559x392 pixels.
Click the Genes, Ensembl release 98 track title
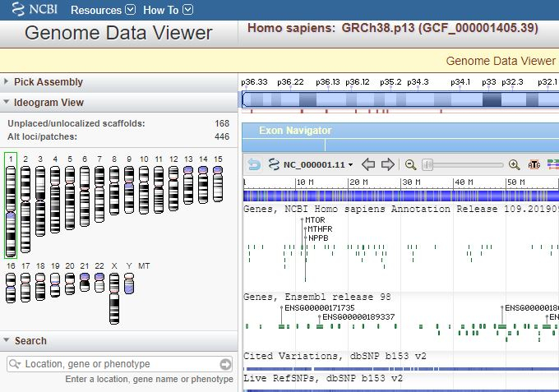(x=317, y=297)
